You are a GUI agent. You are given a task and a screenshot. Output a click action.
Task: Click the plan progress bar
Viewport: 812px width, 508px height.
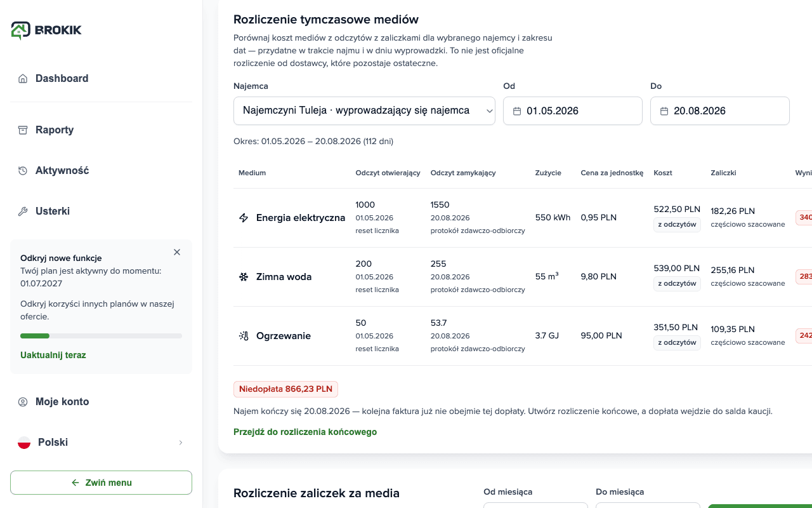[101, 336]
